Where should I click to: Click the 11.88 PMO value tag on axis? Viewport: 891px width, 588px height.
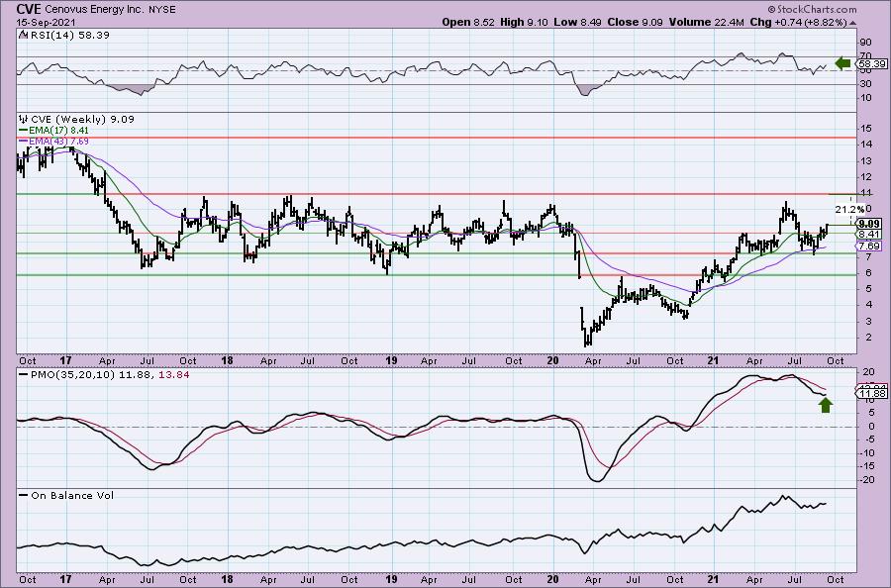tap(873, 393)
